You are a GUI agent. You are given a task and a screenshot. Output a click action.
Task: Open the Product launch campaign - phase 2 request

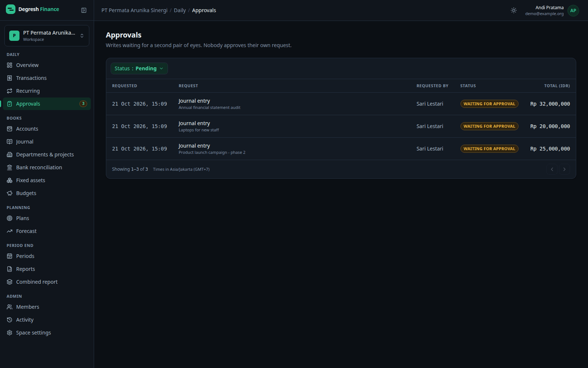(x=341, y=149)
